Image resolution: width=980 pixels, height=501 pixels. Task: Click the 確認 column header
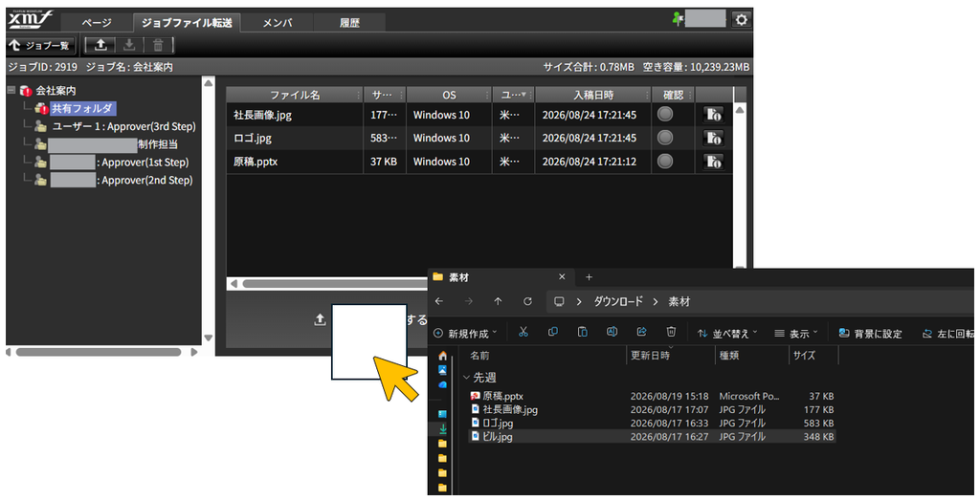(673, 95)
